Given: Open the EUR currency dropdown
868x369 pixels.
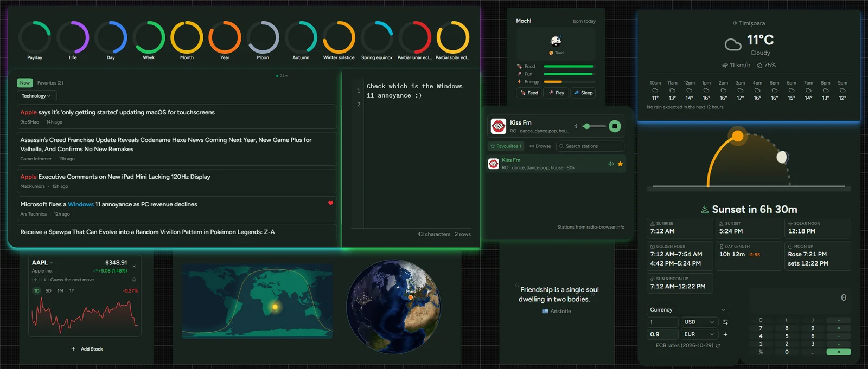Looking at the screenshot, I should [x=699, y=334].
